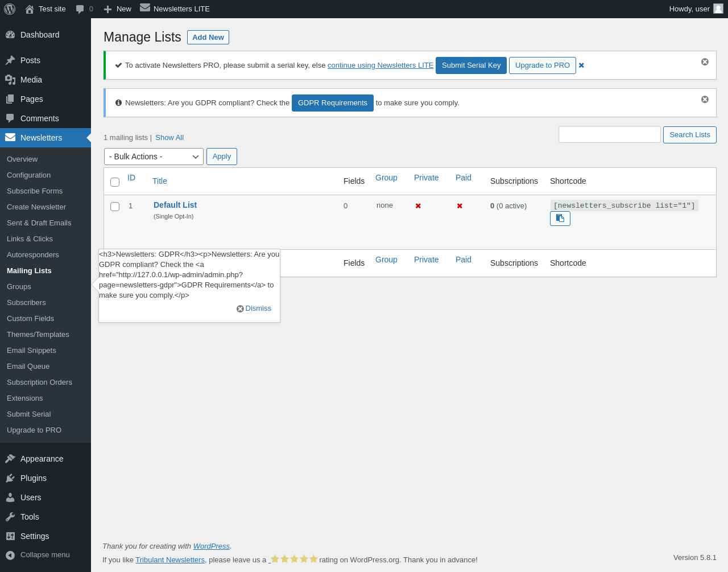Click the Plugins plug icon
The image size is (728, 572).
10,478
